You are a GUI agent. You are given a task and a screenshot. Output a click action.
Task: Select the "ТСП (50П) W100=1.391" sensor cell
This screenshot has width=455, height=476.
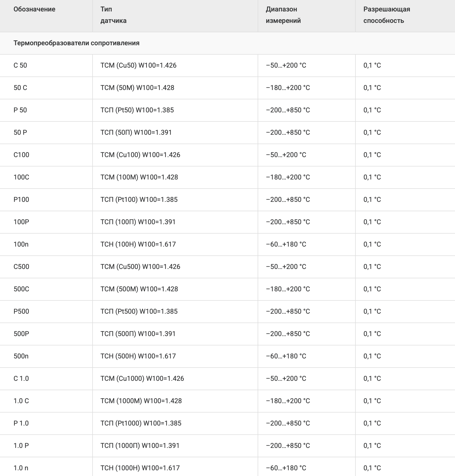(136, 132)
